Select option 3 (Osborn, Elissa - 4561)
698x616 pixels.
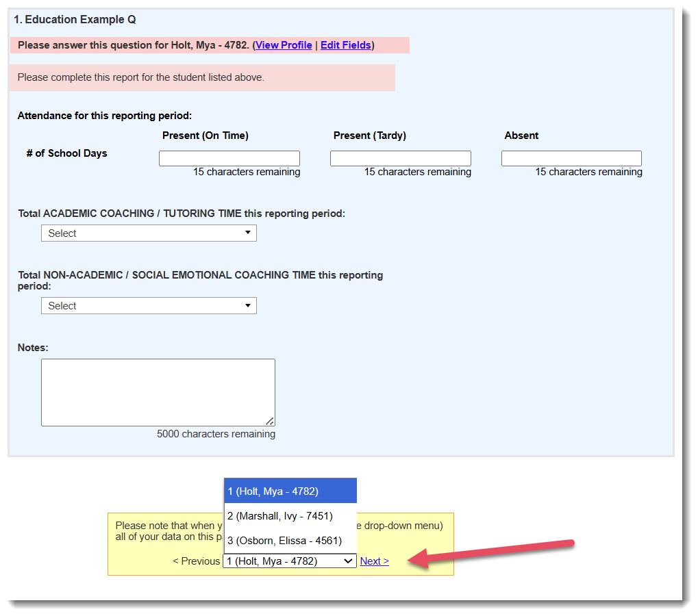click(x=290, y=541)
